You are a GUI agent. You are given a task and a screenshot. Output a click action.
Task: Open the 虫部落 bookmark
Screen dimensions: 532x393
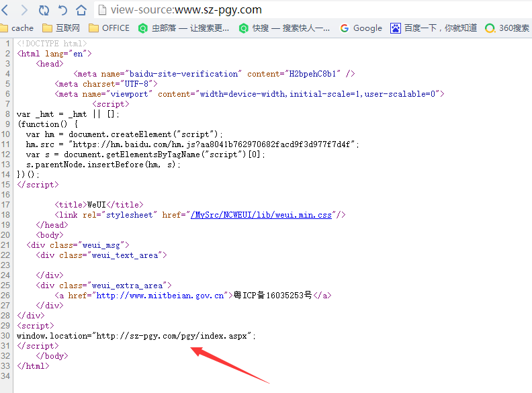point(183,28)
